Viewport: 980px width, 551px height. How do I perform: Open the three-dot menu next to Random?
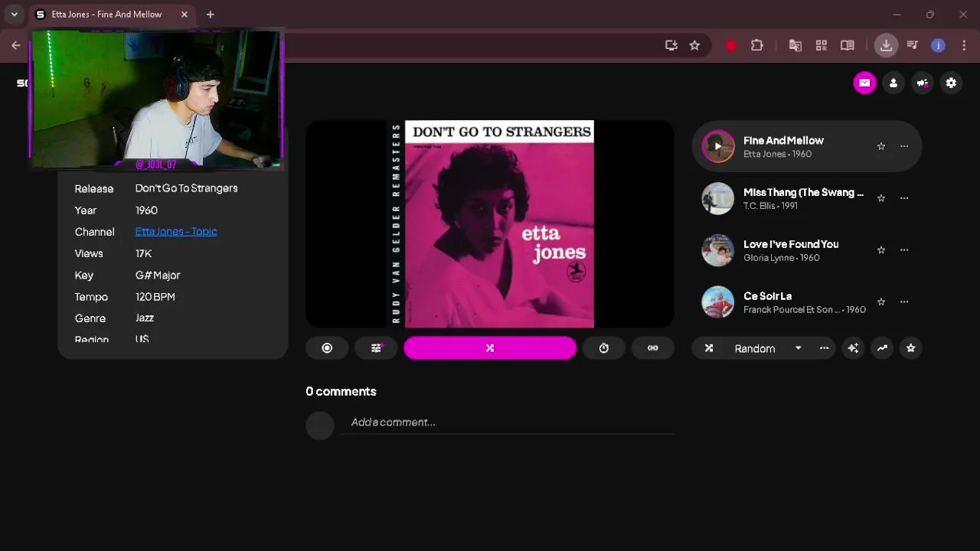(824, 348)
